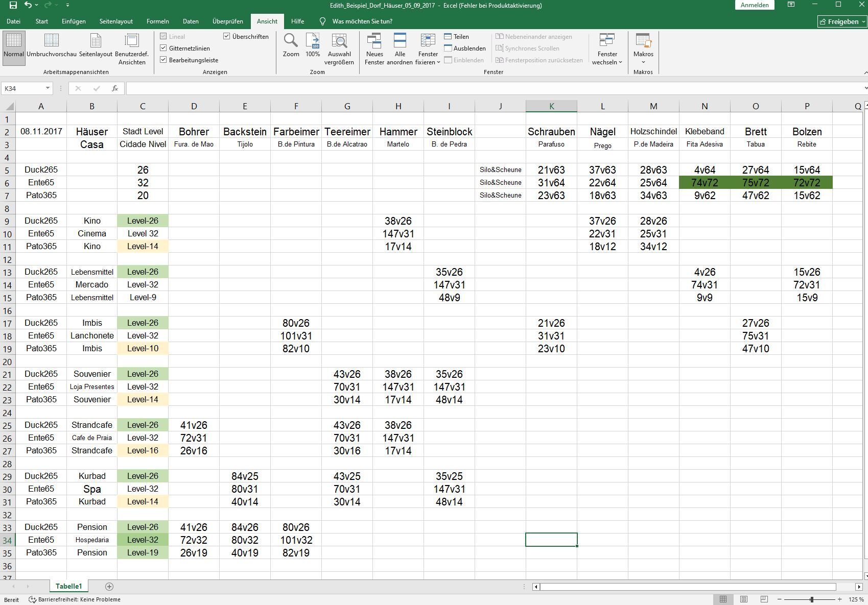Switch to the Einfügen tab
Image resolution: width=868 pixels, height=605 pixels.
(x=74, y=21)
